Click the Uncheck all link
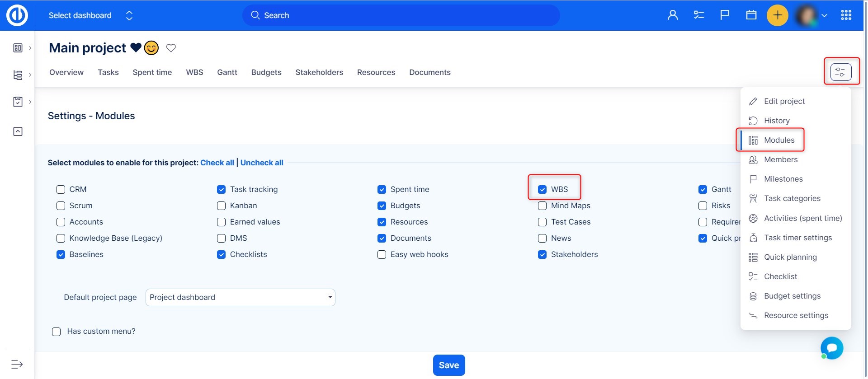This screenshot has height=379, width=868. (x=262, y=163)
